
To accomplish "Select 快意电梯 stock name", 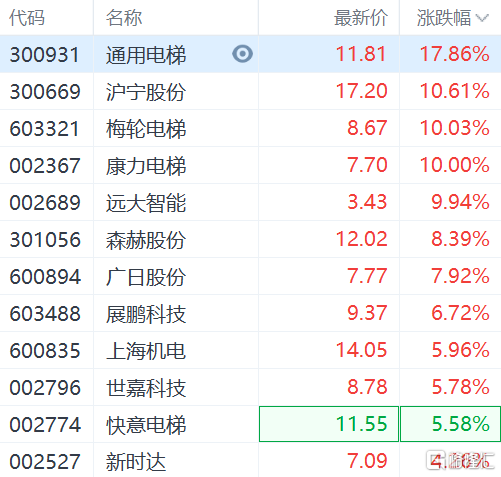I will 146,425.
